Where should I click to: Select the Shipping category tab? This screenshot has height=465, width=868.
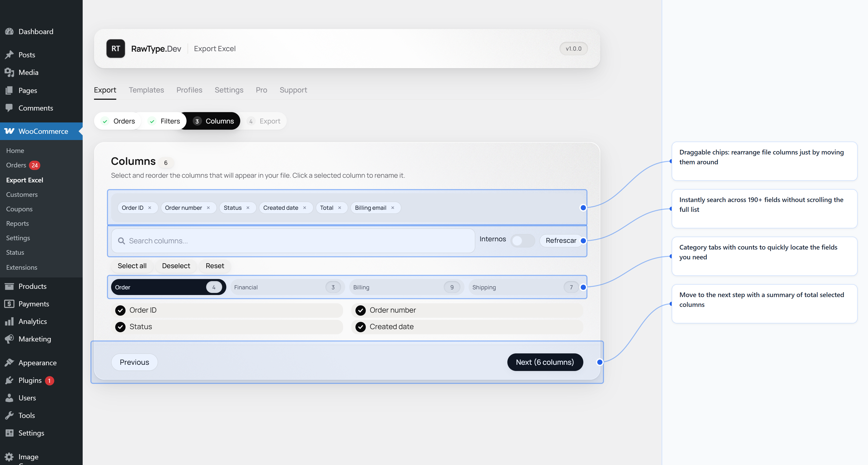[526, 287]
